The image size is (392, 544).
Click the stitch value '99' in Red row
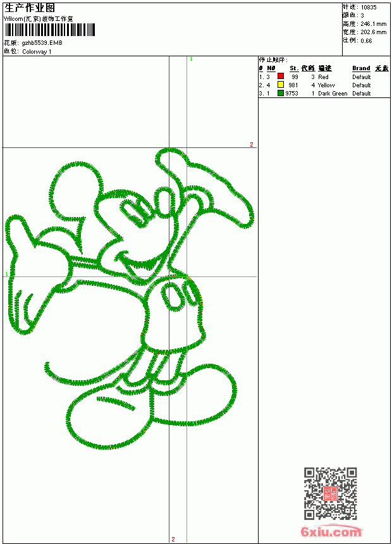[x=295, y=77]
